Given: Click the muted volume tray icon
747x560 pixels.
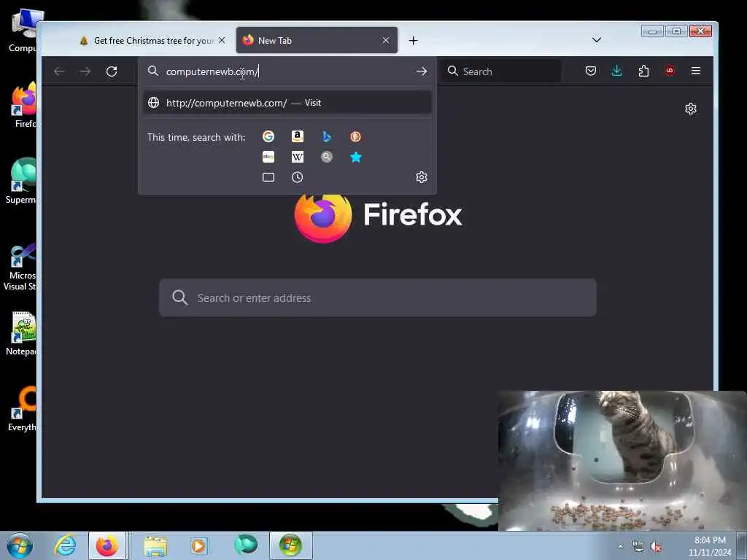Looking at the screenshot, I should 656,547.
